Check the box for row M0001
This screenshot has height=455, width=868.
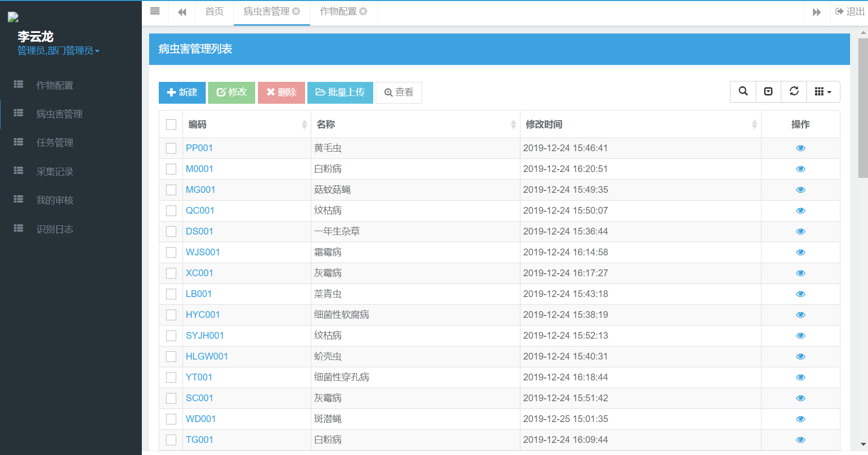pyautogui.click(x=171, y=169)
